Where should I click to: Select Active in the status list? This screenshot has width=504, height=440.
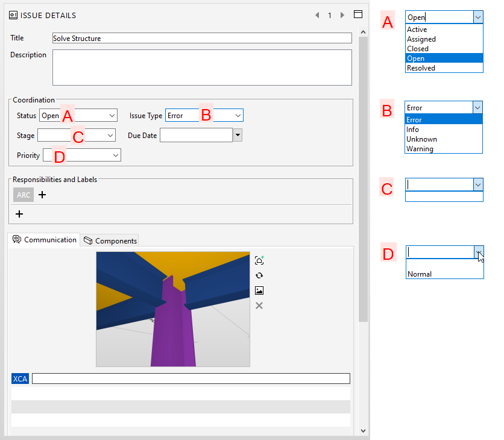tap(444, 30)
